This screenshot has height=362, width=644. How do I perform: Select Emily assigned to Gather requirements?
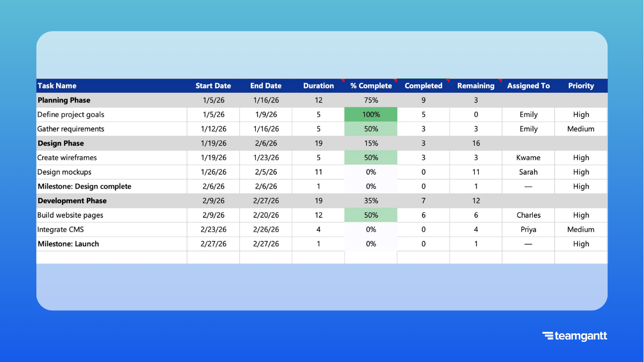528,129
